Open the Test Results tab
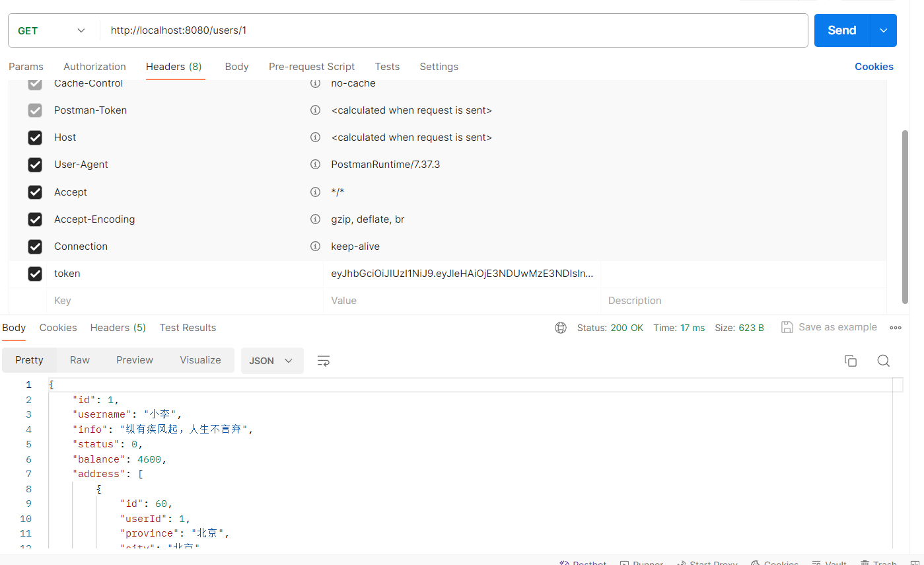This screenshot has width=924, height=565. coord(188,327)
